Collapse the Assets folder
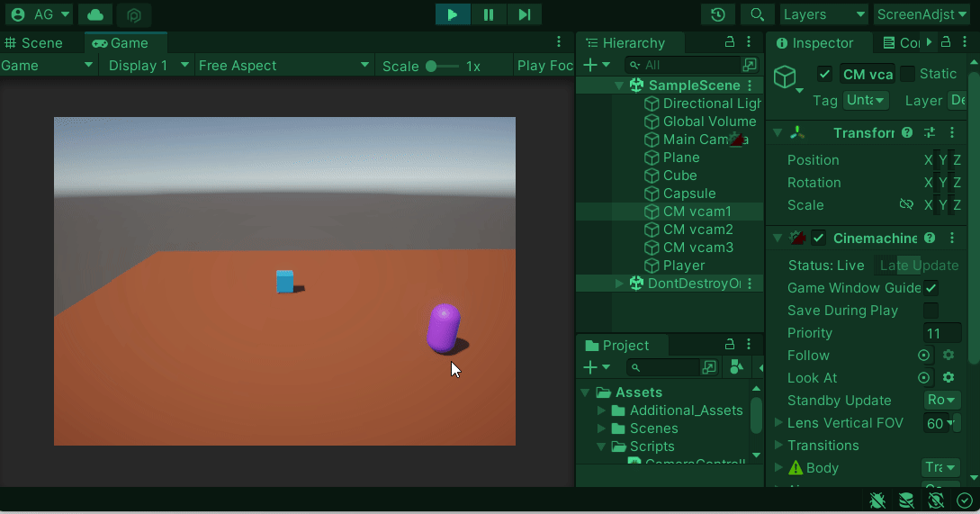 [x=585, y=392]
